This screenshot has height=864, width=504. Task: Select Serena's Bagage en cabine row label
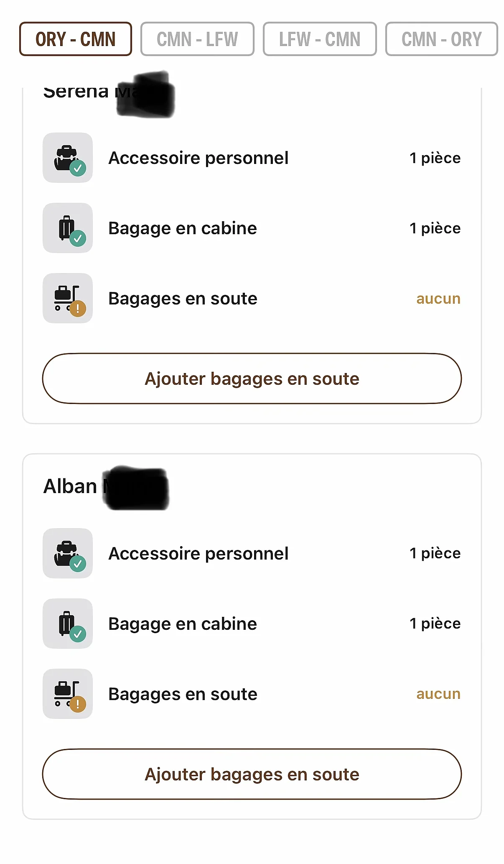click(x=183, y=229)
